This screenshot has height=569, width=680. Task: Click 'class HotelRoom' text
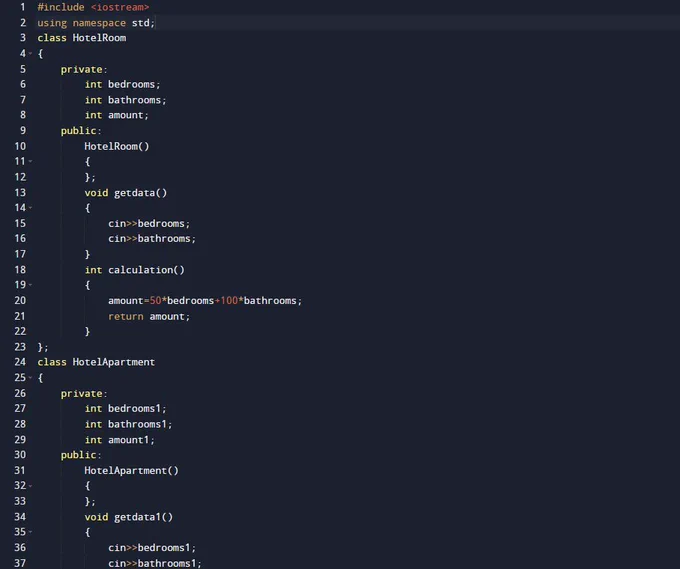click(82, 38)
